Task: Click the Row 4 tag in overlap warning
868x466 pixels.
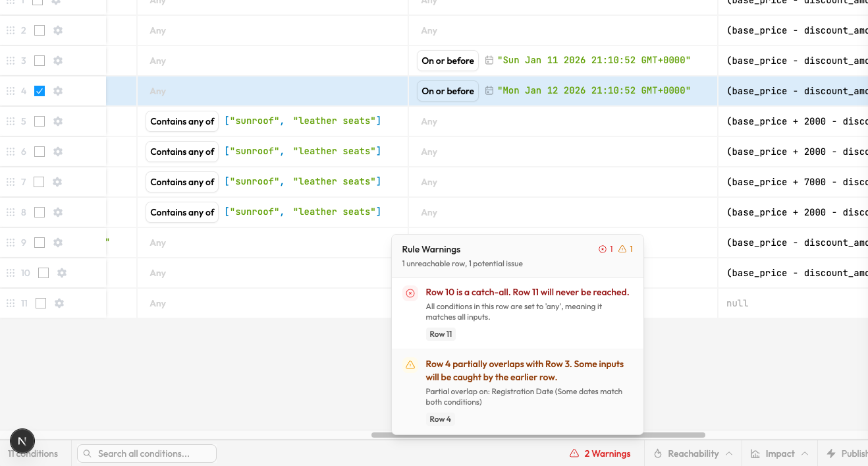Action: coord(441,419)
